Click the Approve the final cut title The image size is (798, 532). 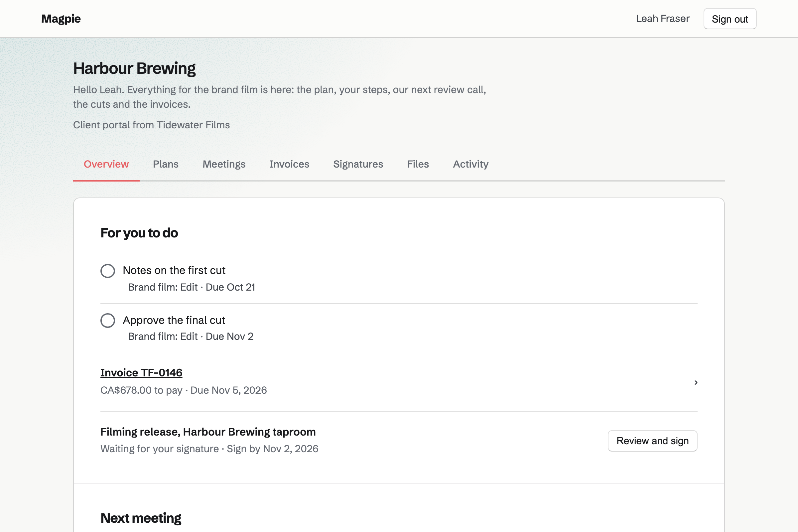(x=174, y=320)
